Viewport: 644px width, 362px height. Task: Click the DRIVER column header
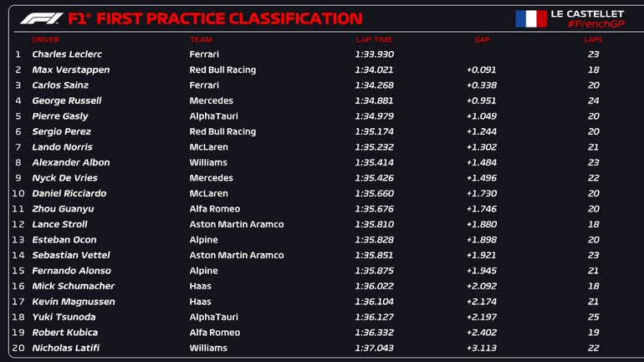pyautogui.click(x=45, y=39)
